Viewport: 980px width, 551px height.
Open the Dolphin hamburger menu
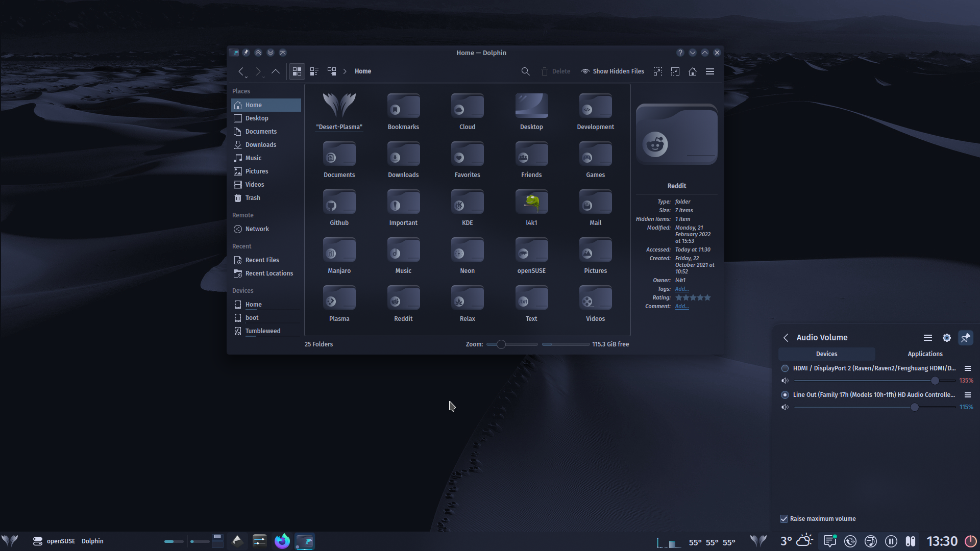coord(710,71)
